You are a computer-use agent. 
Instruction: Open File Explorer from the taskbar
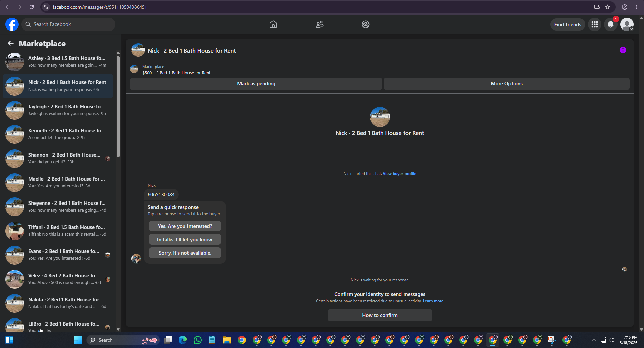227,340
